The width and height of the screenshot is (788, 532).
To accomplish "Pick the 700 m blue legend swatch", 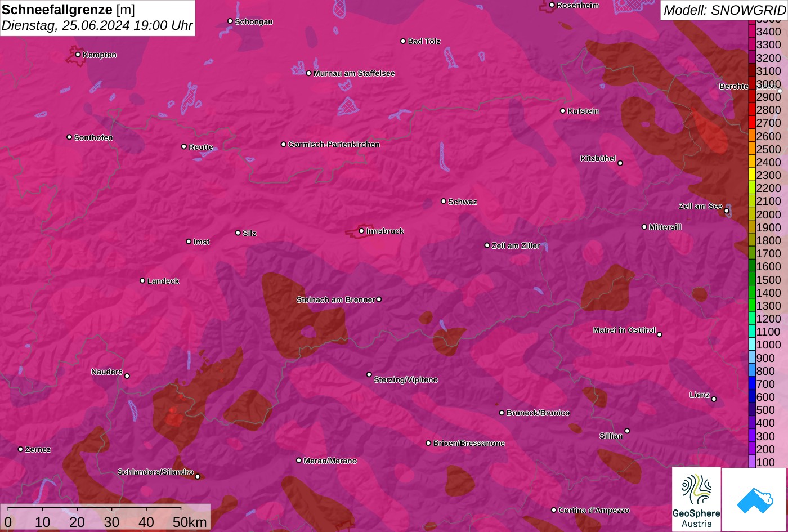I will [751, 384].
